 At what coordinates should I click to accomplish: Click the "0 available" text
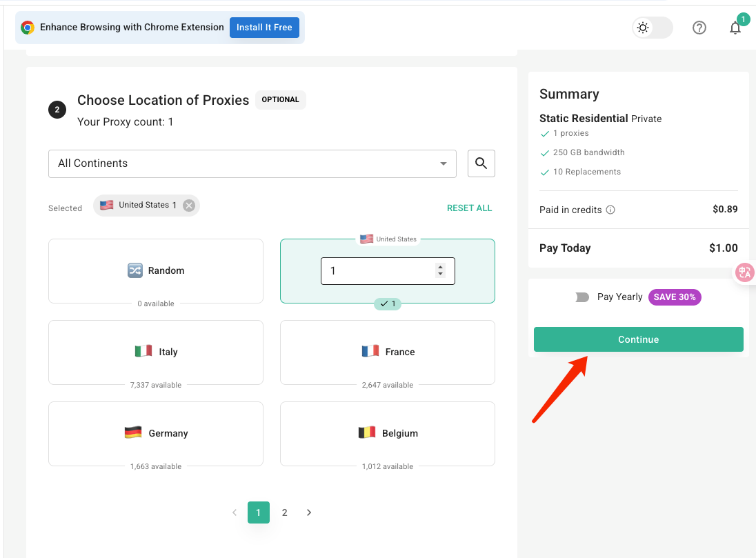tap(156, 303)
